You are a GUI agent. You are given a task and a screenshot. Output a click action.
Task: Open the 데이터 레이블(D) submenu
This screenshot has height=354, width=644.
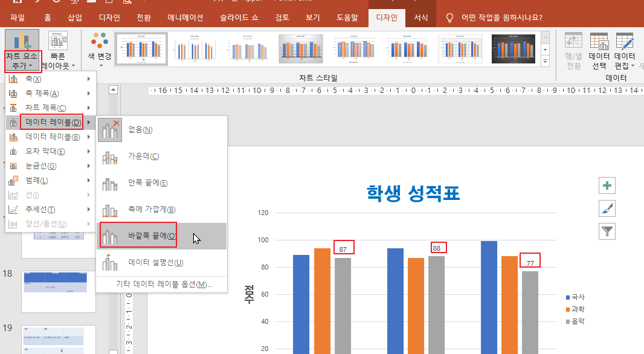point(51,123)
